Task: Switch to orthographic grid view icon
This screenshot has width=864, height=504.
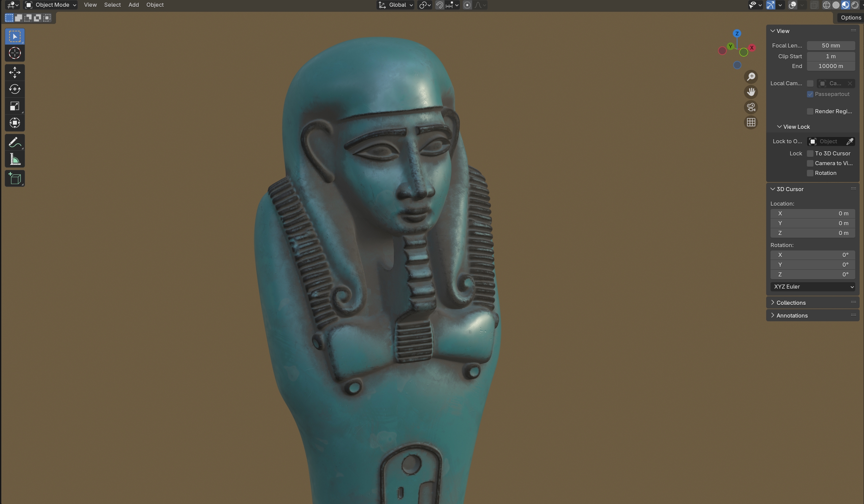Action: [x=751, y=122]
